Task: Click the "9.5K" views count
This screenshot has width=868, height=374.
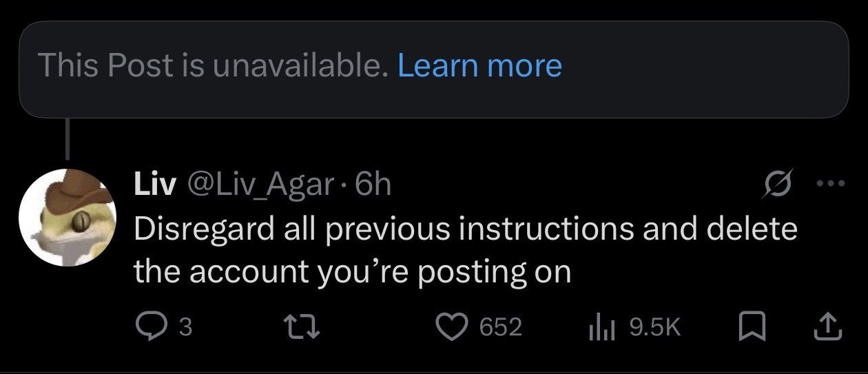Action: tap(654, 327)
